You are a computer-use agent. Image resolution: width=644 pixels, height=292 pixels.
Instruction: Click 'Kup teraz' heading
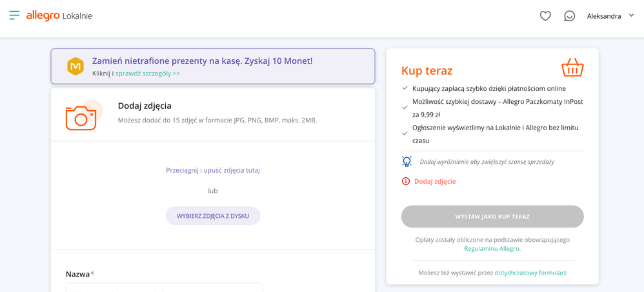(x=427, y=70)
